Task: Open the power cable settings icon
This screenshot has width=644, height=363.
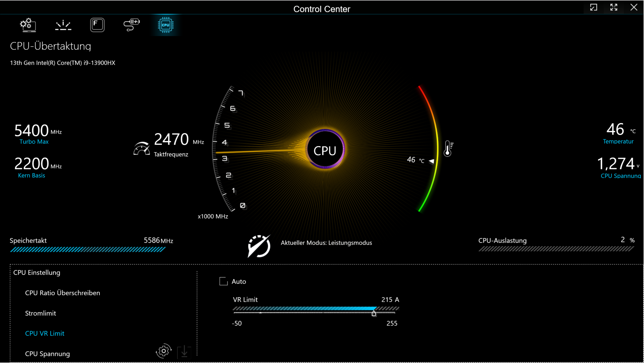Action: point(131,25)
